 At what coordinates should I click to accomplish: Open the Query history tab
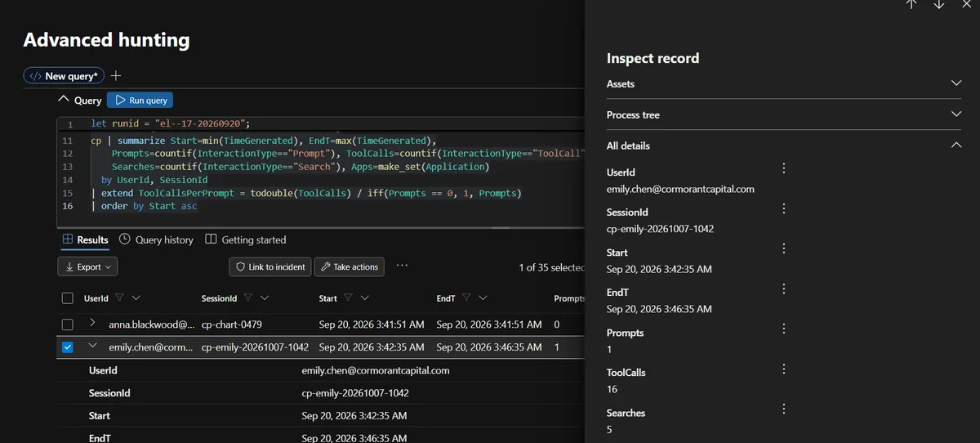coord(156,239)
